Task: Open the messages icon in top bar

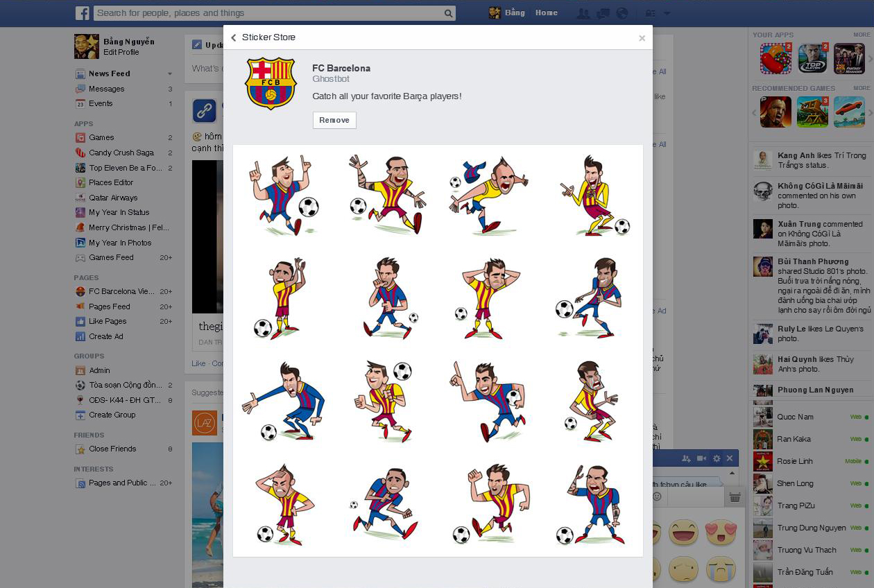Action: tap(603, 13)
